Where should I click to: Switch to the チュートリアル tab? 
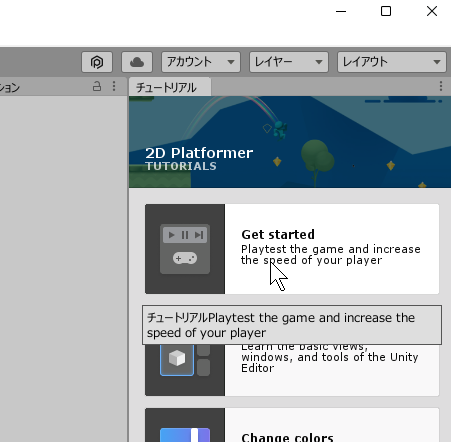coord(170,87)
